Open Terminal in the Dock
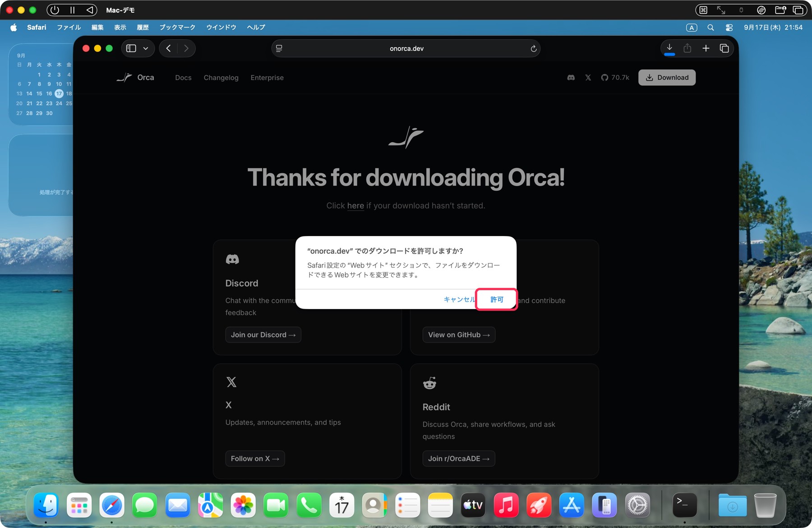 pyautogui.click(x=685, y=505)
